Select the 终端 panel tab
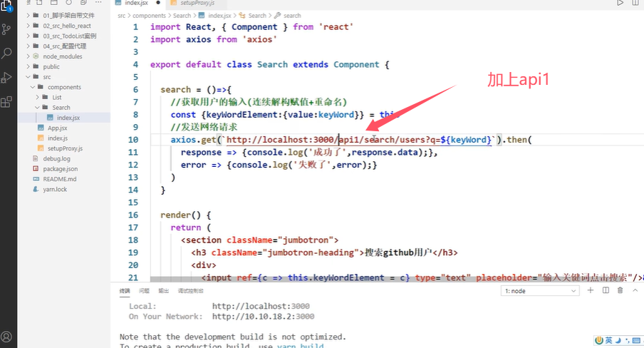Viewport: 644px width, 348px height. tap(125, 291)
